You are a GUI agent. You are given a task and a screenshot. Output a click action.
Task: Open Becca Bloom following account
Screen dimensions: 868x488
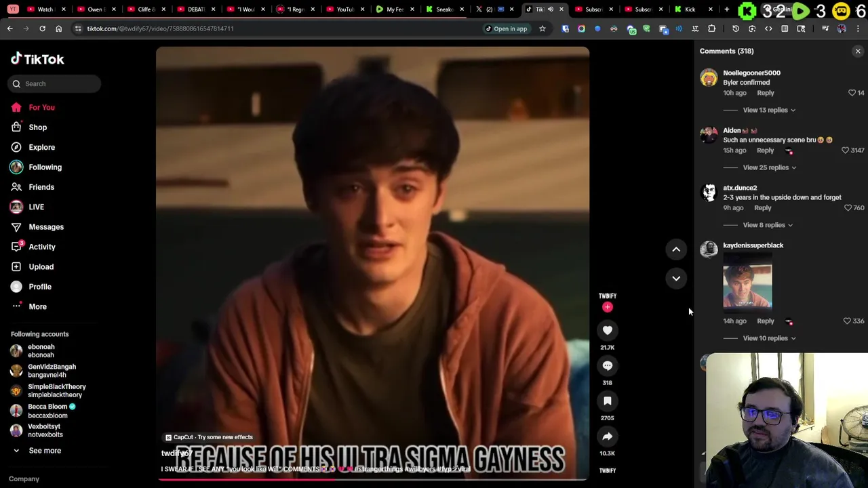click(47, 411)
